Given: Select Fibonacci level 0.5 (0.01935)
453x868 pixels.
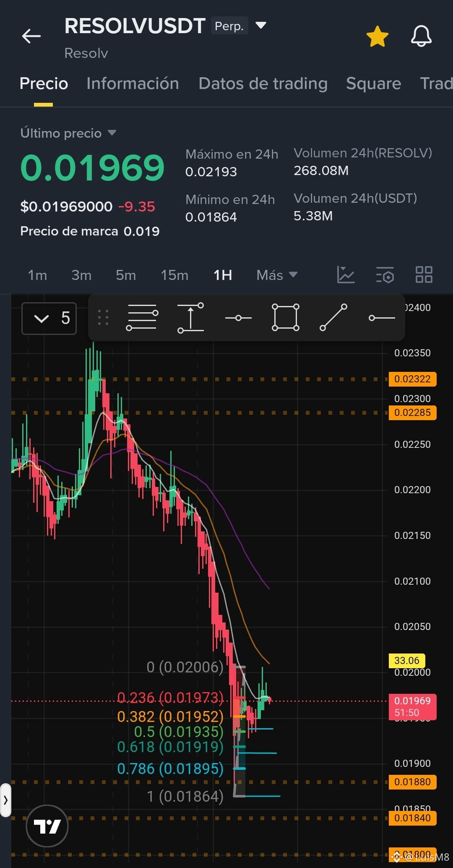Looking at the screenshot, I should (x=178, y=732).
